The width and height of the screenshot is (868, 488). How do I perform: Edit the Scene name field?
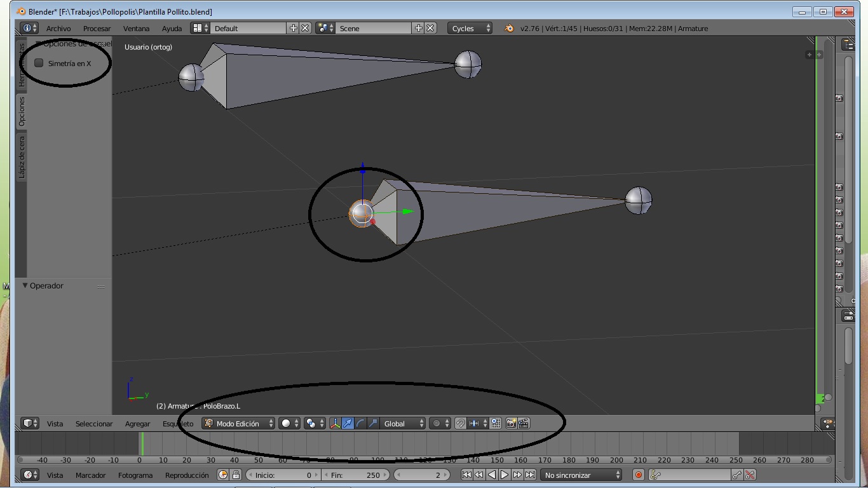(374, 29)
